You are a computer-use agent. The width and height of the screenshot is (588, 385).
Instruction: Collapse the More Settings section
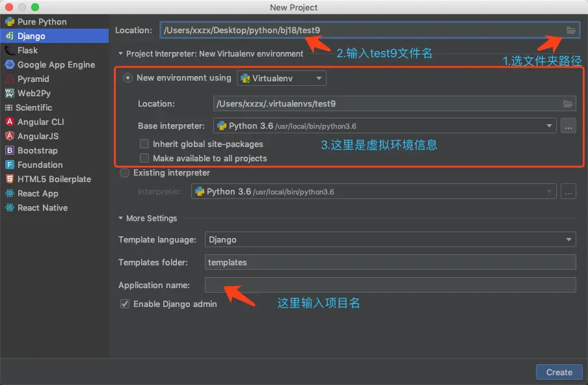point(120,218)
